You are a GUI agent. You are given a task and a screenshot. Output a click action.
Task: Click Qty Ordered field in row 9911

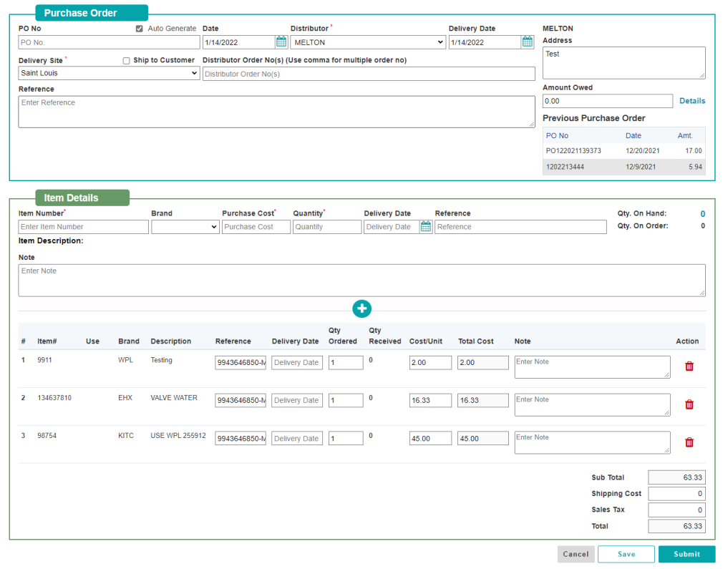[x=346, y=362]
